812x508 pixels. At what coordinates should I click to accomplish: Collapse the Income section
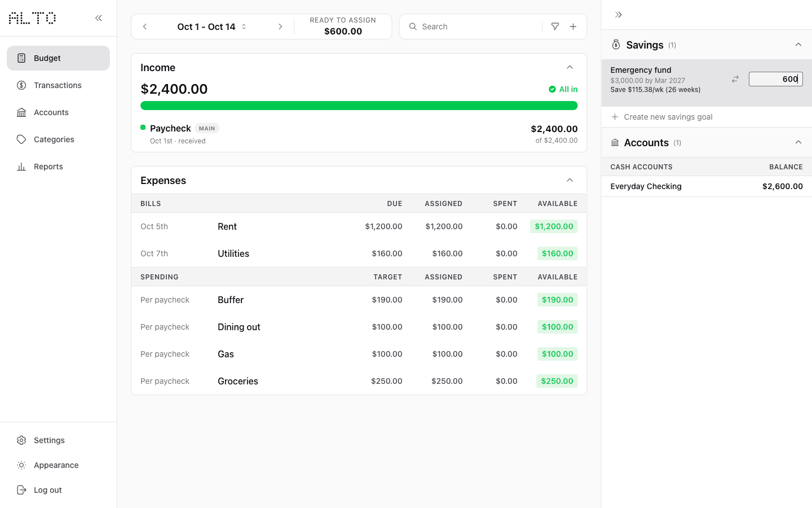click(570, 67)
